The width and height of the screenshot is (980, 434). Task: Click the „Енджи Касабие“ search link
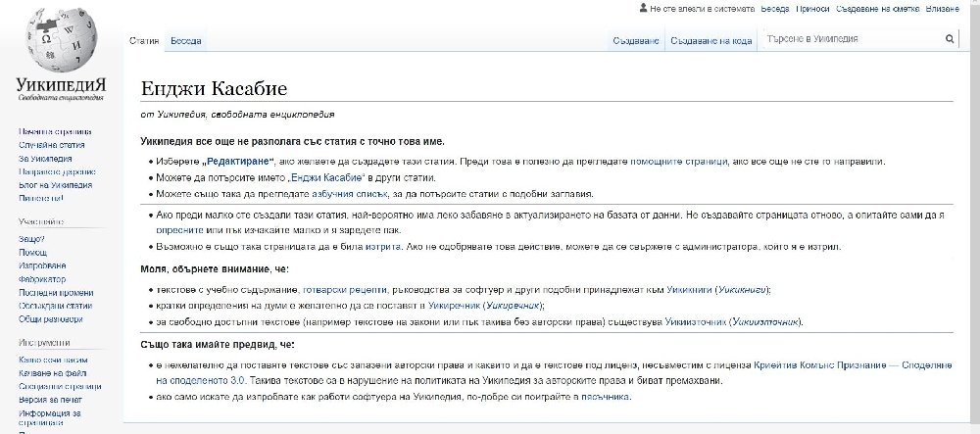pos(328,177)
